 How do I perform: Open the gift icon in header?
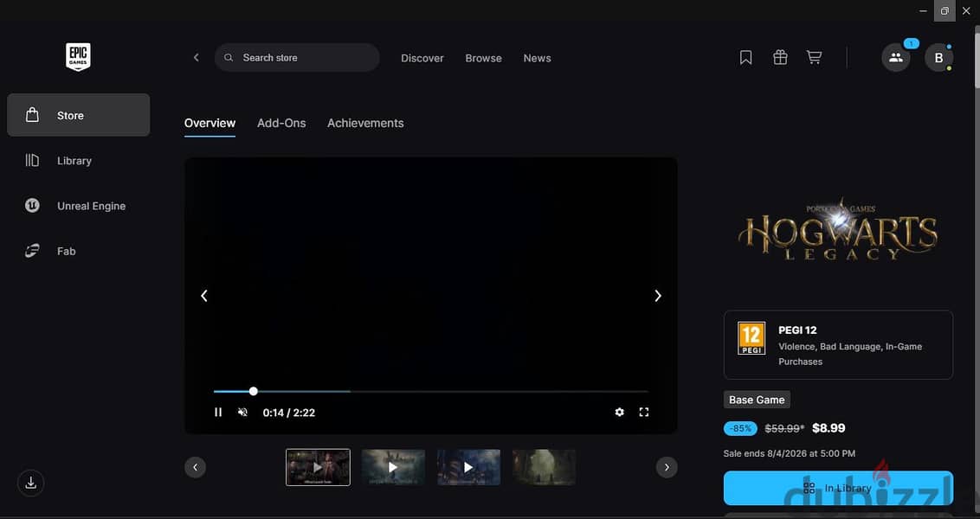(x=780, y=57)
